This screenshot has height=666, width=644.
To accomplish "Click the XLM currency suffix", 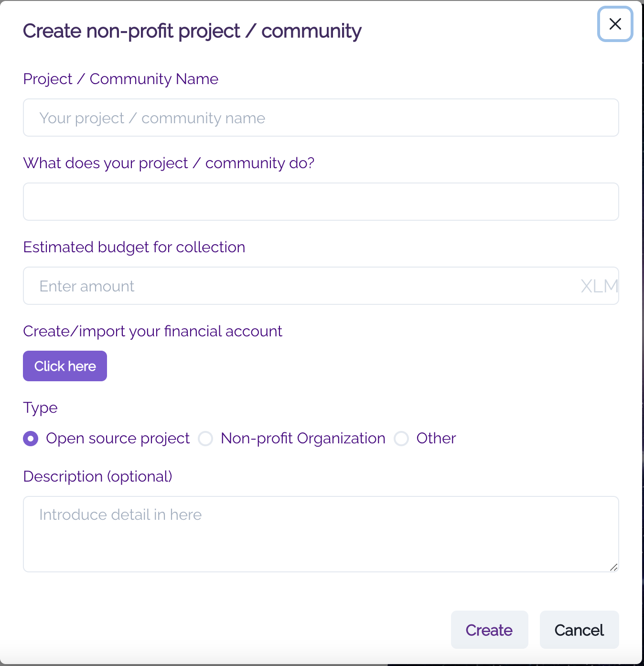I will (x=599, y=286).
